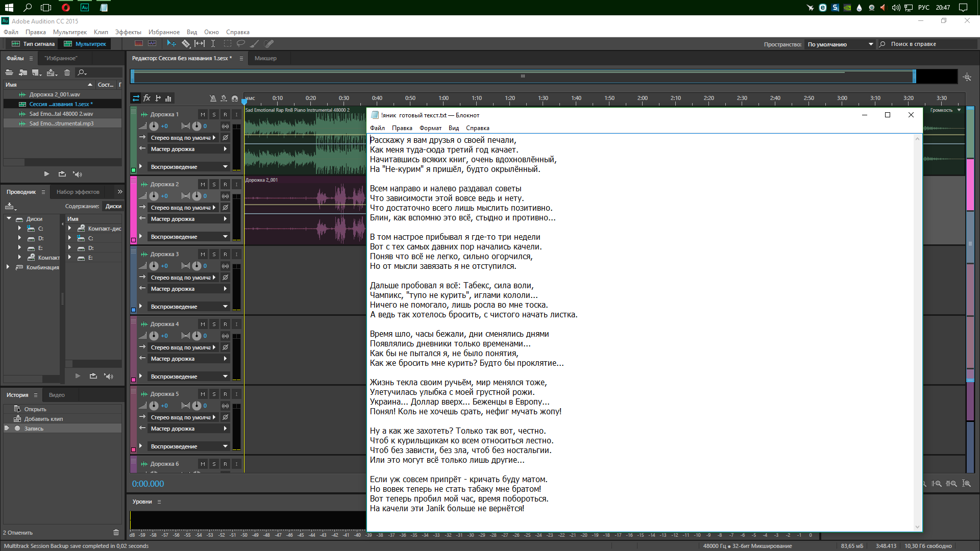Toggle monitor input on Дорожка 1
Viewport: 980px width, 551px height.
coord(236,114)
